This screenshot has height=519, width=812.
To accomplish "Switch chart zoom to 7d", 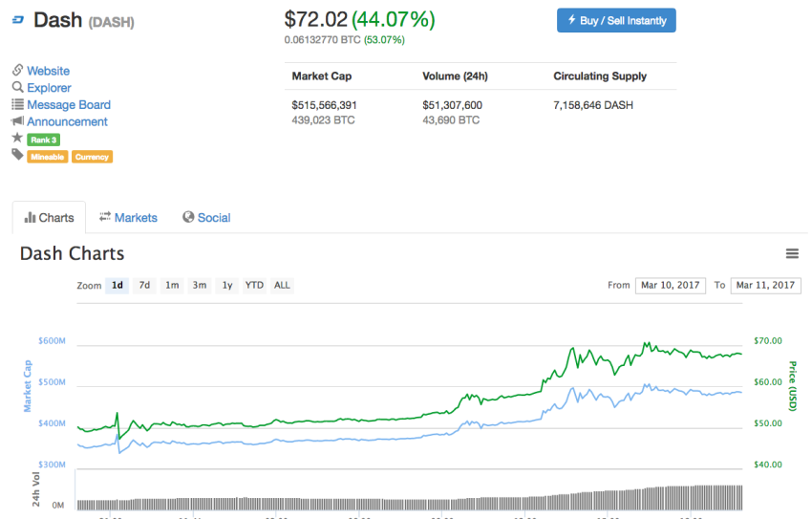I will point(144,285).
